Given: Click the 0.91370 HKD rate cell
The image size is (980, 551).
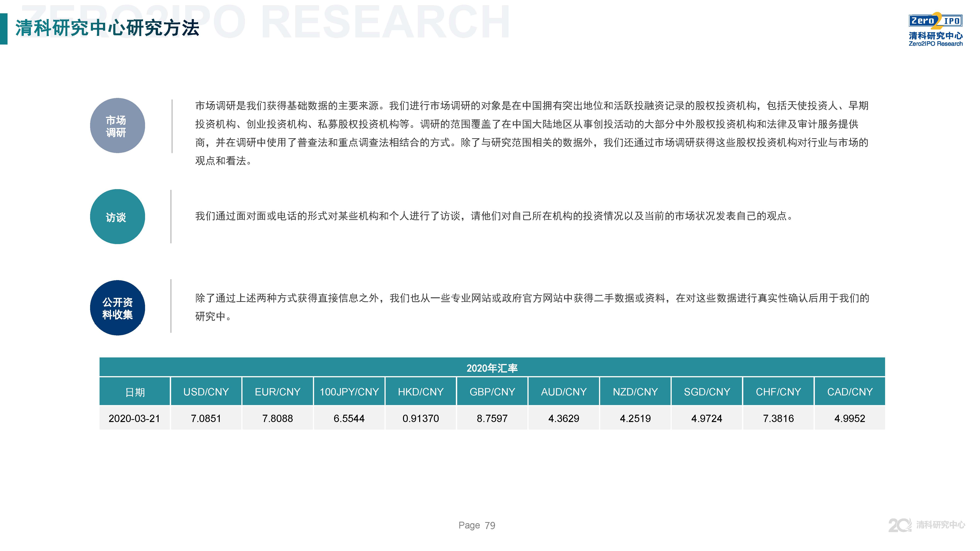Looking at the screenshot, I should point(420,418).
